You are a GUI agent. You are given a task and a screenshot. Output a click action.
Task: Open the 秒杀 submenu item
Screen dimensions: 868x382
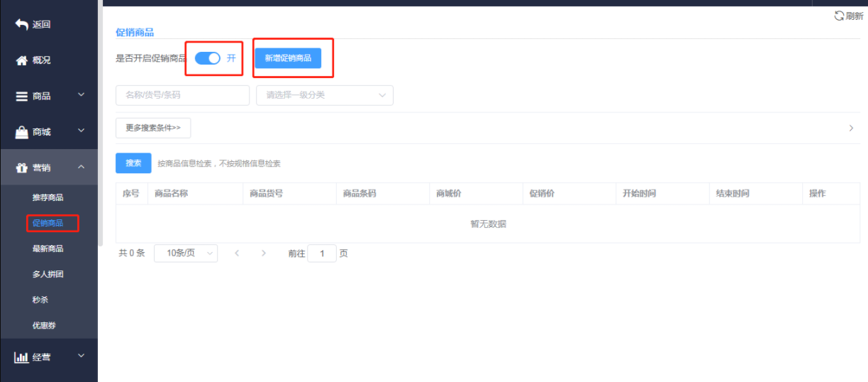(40, 300)
